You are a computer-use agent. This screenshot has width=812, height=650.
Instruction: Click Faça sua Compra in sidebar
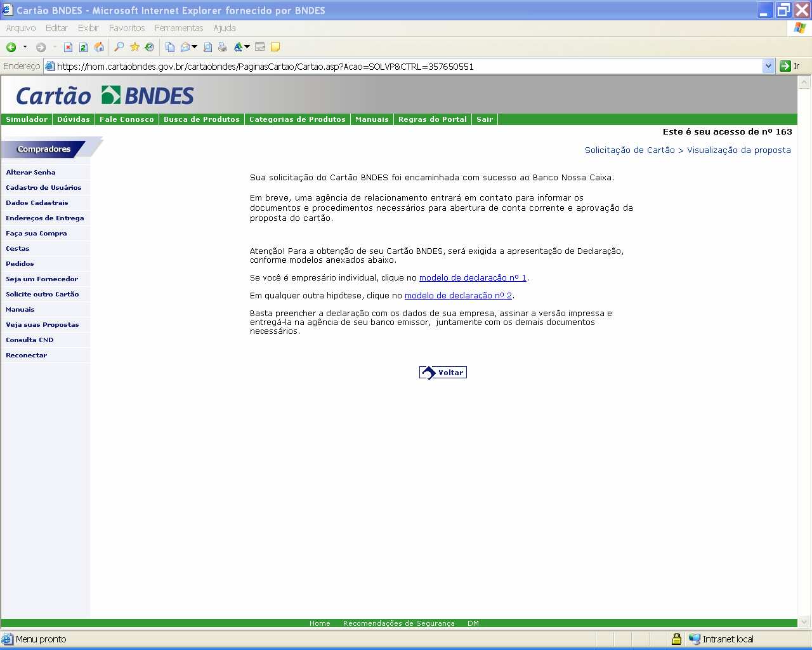click(36, 234)
